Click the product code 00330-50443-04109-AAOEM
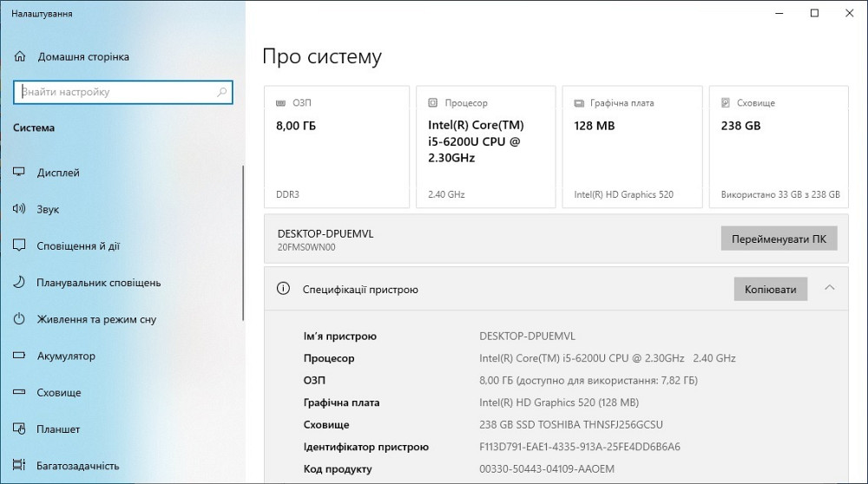 pyautogui.click(x=546, y=468)
